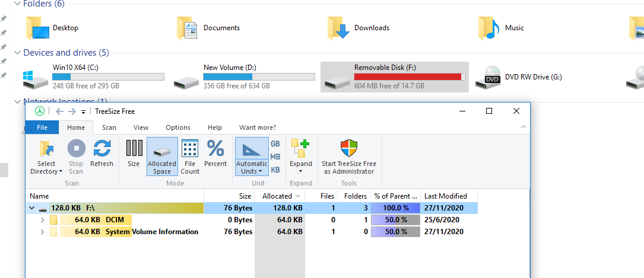Click the Stop Scan button
The height and width of the screenshot is (278, 644).
76,158
